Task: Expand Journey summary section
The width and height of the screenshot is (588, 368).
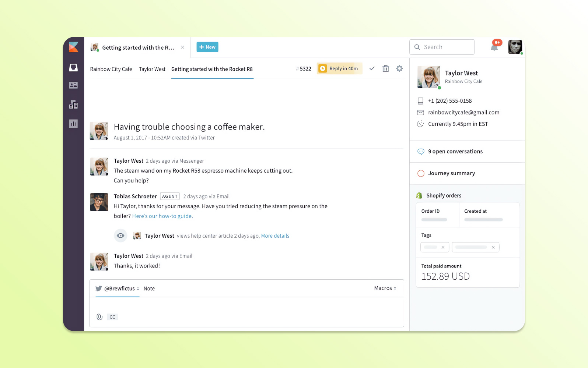Action: (451, 173)
